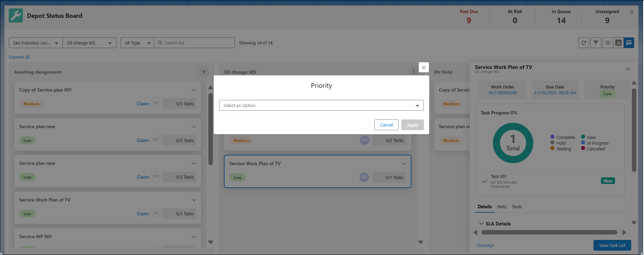
Task: Click the Due Date 31/10/2025, 09:28 am value
Action: [555, 93]
